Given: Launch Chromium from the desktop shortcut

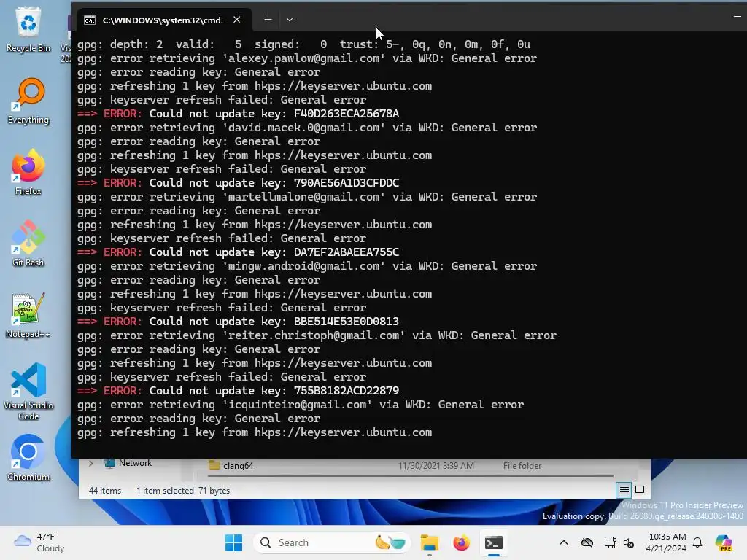Looking at the screenshot, I should [x=28, y=458].
